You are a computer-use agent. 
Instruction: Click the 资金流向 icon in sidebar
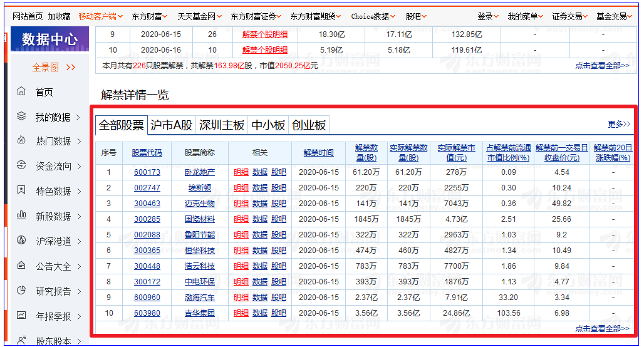[x=21, y=165]
